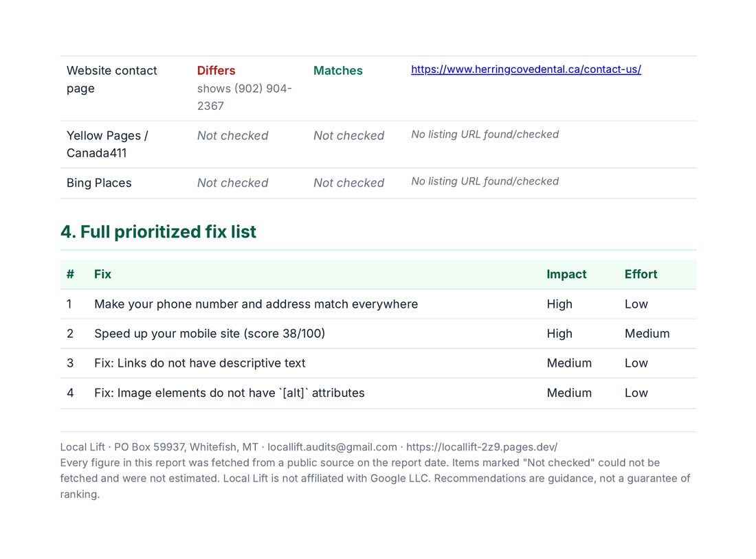This screenshot has width=756, height=559.
Task: Click the locallift.audits@gmail.com email in the footer
Action: pos(332,447)
